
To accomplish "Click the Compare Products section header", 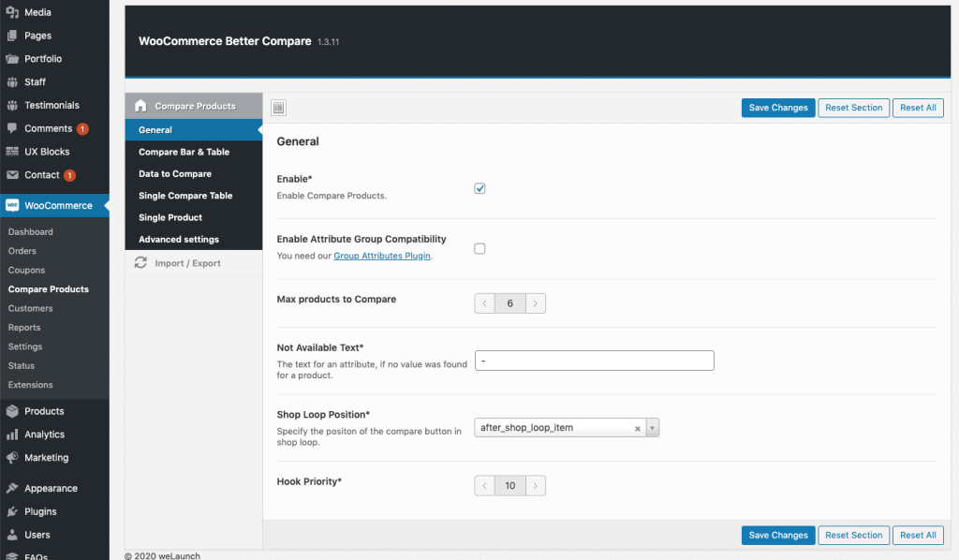I will (194, 106).
